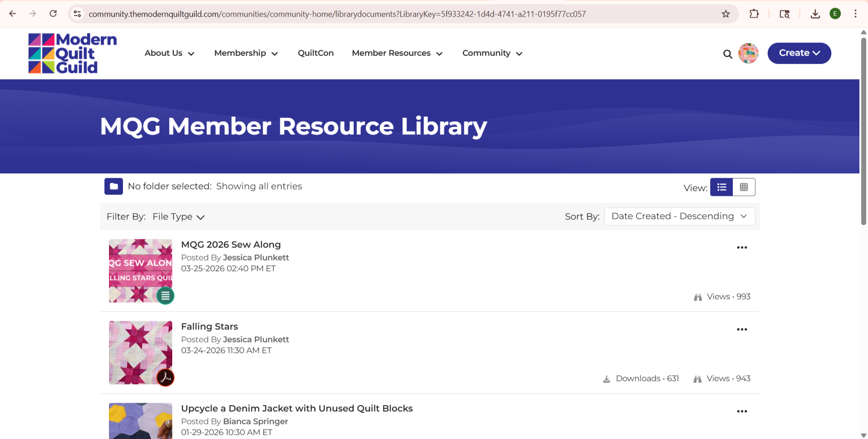Click the Falling Stars quilt thumbnail
This screenshot has height=439, width=868.
coord(140,353)
